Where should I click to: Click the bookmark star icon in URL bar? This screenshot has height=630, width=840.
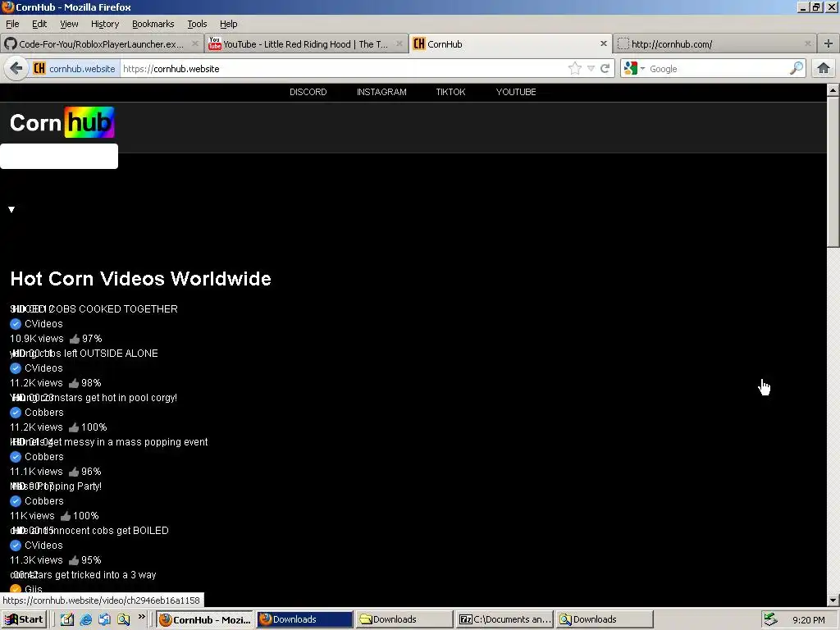575,69
